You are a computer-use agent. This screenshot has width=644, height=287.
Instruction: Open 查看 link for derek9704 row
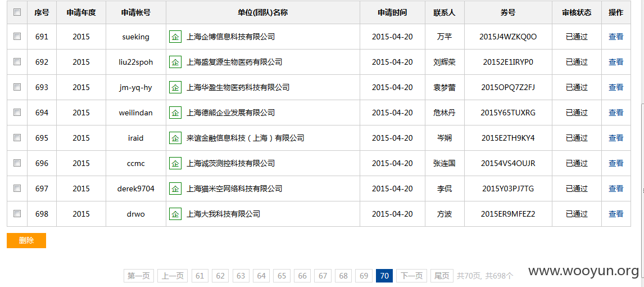[616, 189]
